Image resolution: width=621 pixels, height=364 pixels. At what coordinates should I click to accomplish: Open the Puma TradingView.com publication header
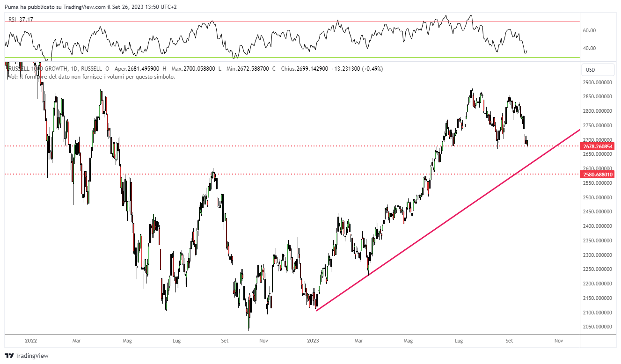(91, 7)
